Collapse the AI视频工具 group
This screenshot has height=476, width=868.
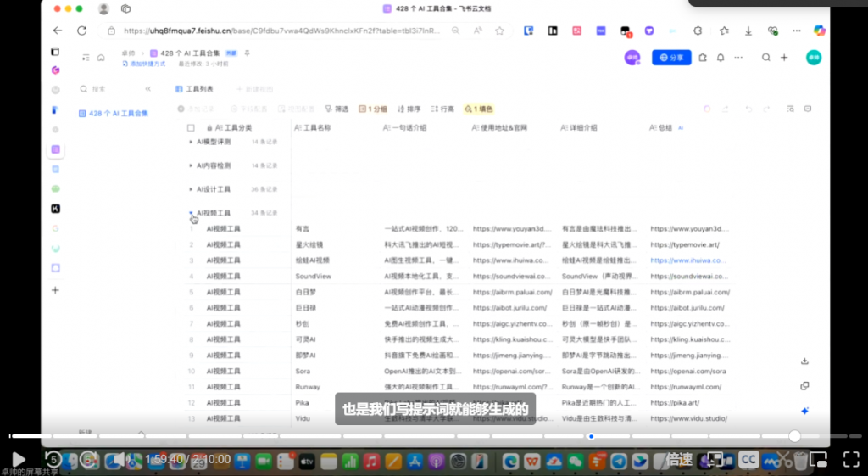coord(191,213)
